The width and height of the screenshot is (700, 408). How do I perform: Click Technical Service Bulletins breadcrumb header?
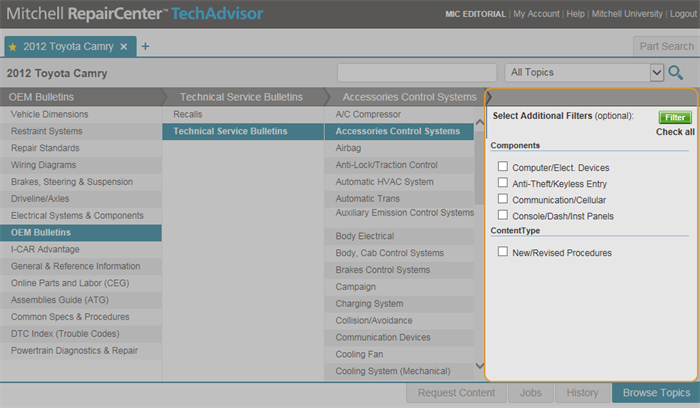[241, 97]
